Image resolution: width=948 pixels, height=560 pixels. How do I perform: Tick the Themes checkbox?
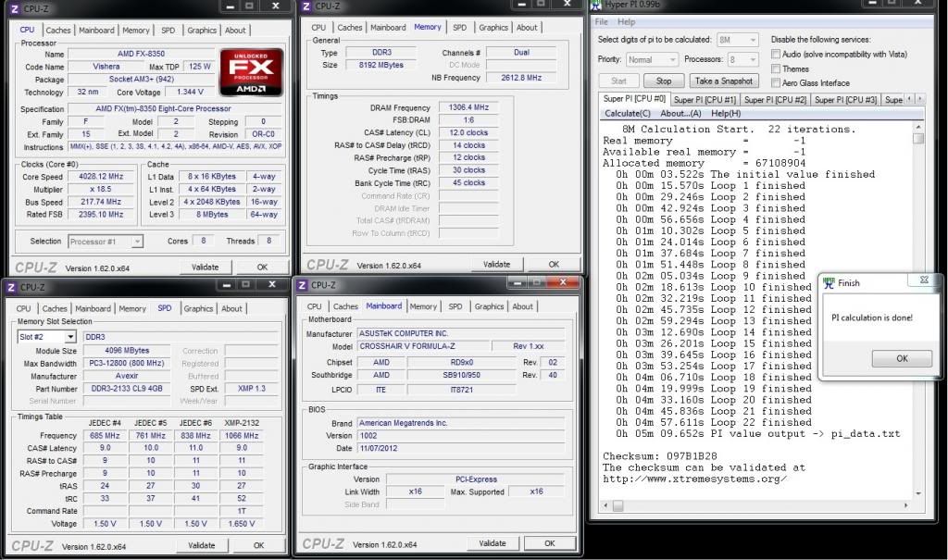776,68
